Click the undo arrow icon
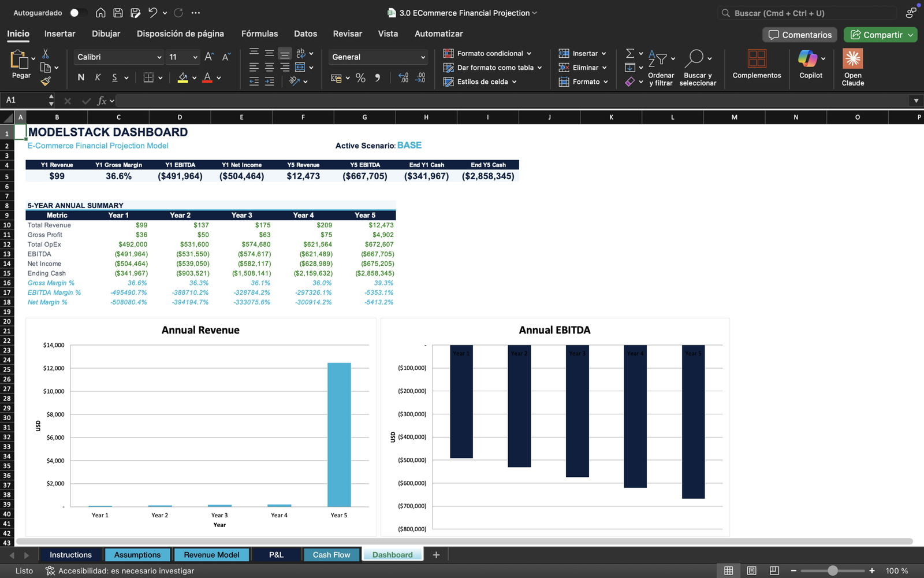This screenshot has height=578, width=924. tap(152, 13)
